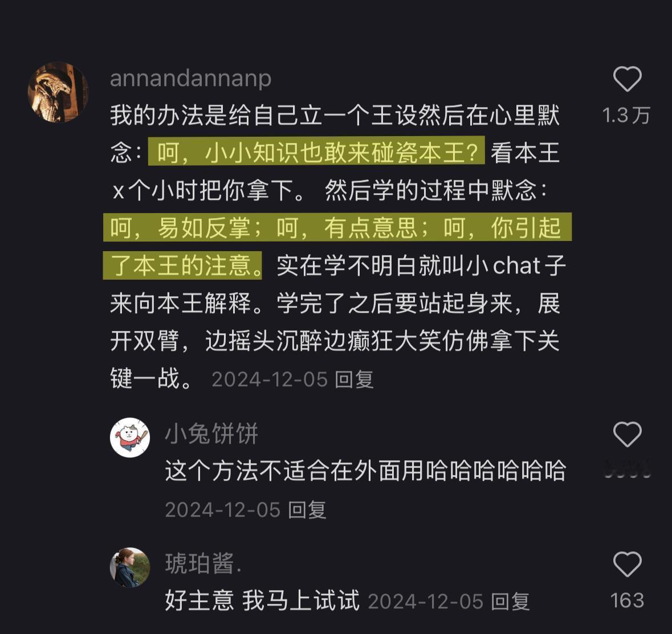Viewport: 672px width, 634px height.
Task: Open 小兔饼饼's cartoon avatar
Action: pyautogui.click(x=130, y=437)
